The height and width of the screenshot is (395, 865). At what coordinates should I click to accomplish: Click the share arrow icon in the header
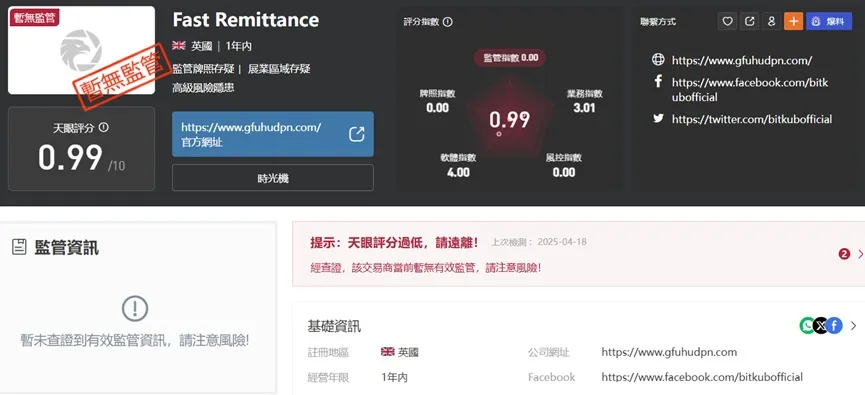(x=749, y=22)
